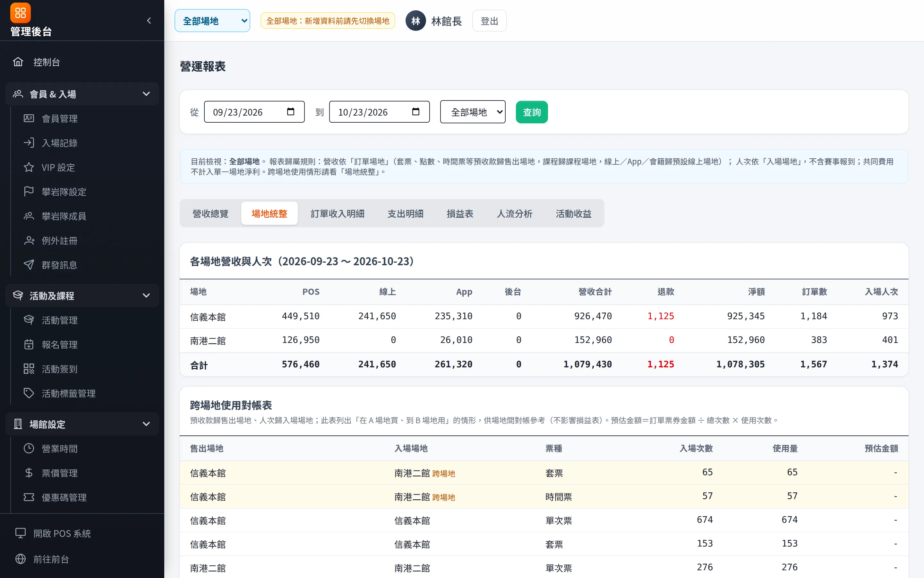
Task: Switch to the 活動收益 tab
Action: [x=574, y=213]
